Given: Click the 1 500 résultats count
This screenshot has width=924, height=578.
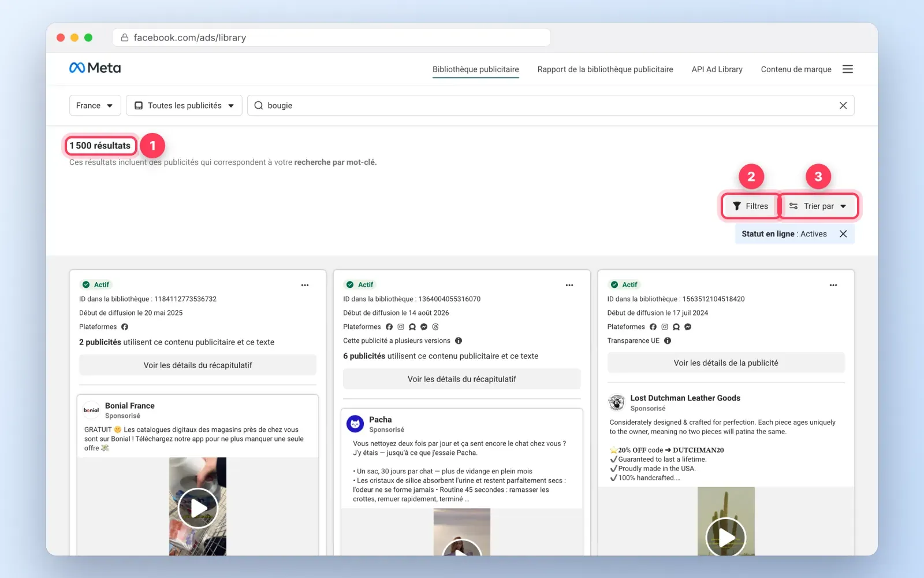Looking at the screenshot, I should click(x=100, y=146).
